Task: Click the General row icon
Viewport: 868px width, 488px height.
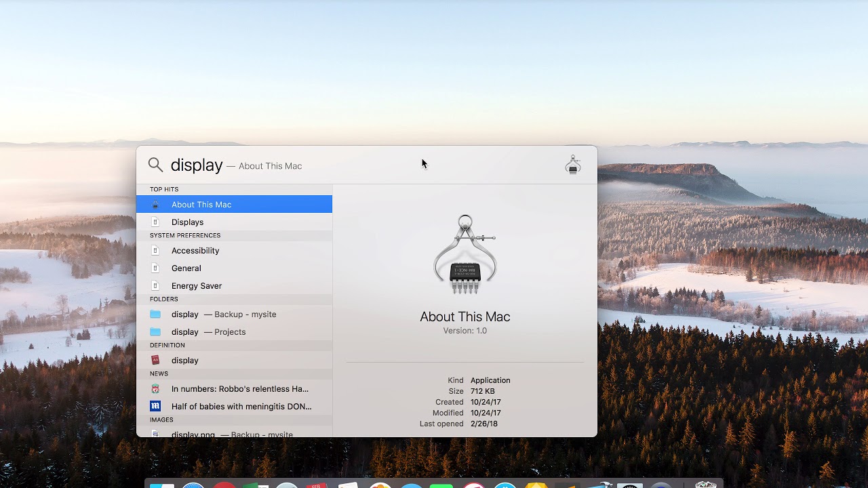Action: click(155, 268)
